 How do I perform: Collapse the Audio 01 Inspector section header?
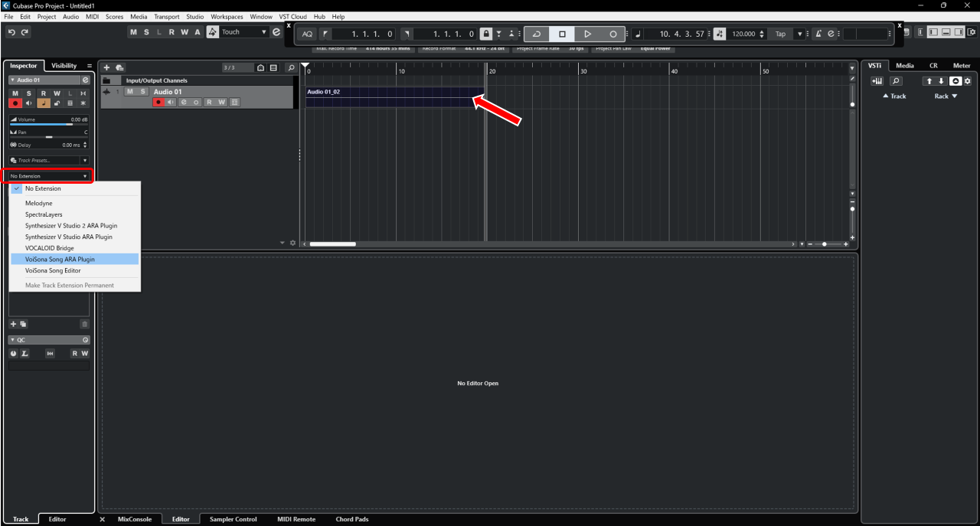point(12,80)
